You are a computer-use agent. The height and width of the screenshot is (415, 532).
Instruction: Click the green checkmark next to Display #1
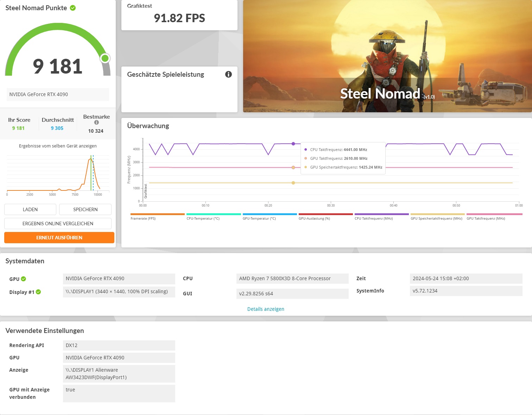38,292
